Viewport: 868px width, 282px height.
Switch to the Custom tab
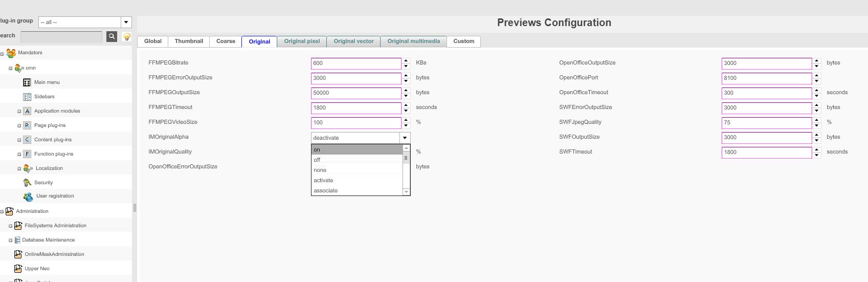(x=463, y=41)
